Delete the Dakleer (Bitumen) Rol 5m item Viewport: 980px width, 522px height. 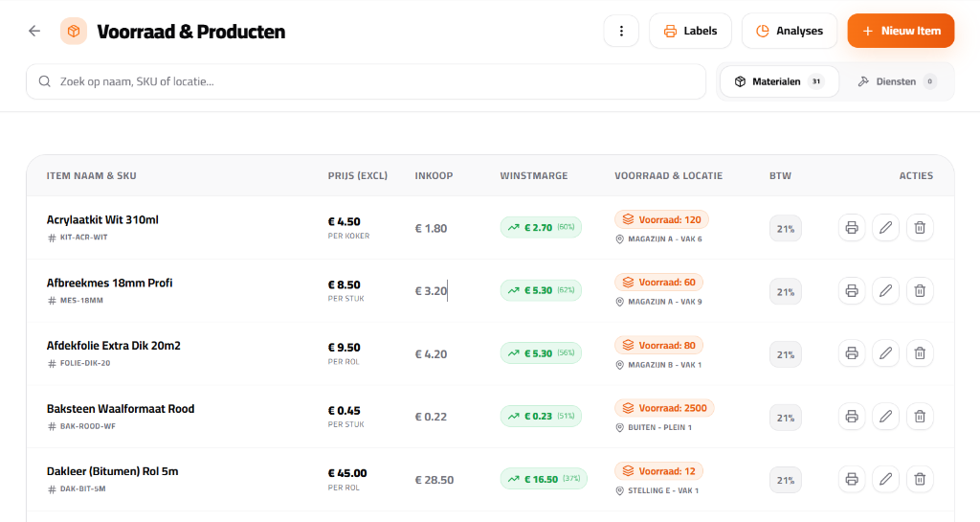click(x=920, y=480)
